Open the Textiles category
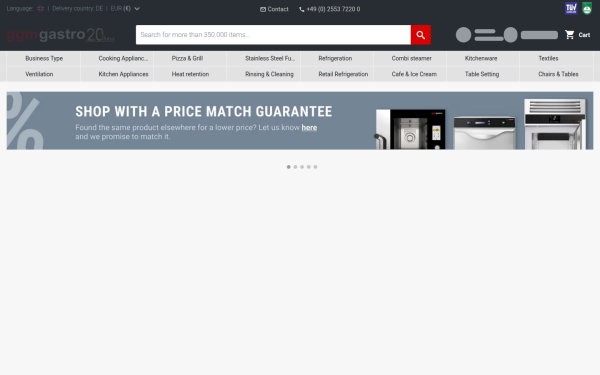600x375 pixels. (548, 58)
